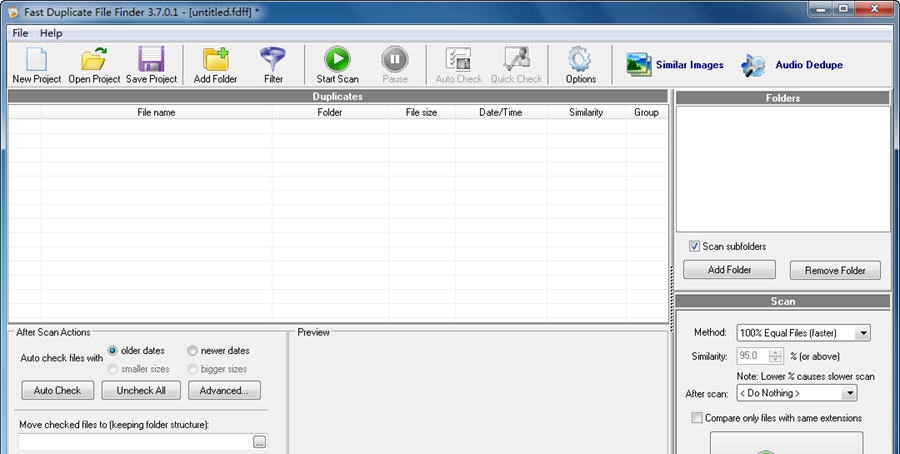Click the browse ... button for move destination
Screen dimensions: 900x454
tap(259, 442)
